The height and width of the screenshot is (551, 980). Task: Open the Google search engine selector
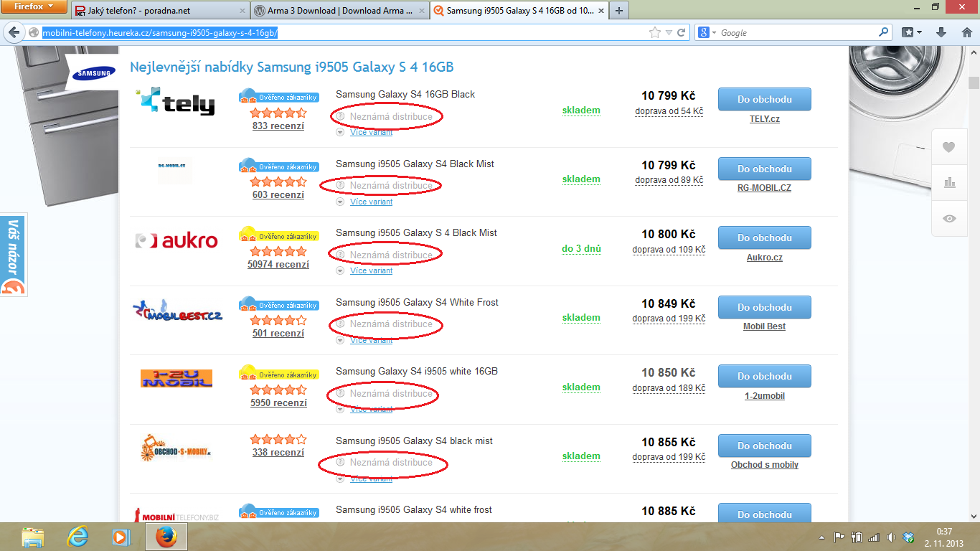point(707,32)
